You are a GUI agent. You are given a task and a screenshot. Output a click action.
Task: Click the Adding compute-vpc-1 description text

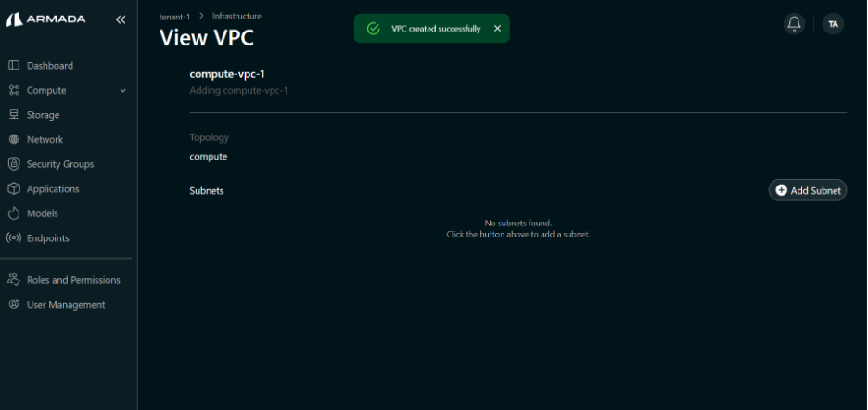(x=238, y=90)
